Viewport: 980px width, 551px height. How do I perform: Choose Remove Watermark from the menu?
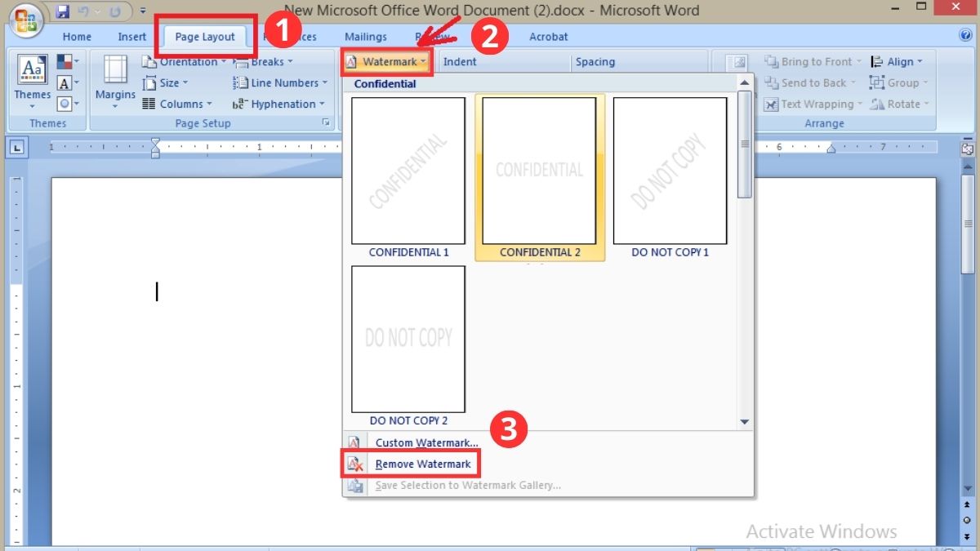click(422, 464)
